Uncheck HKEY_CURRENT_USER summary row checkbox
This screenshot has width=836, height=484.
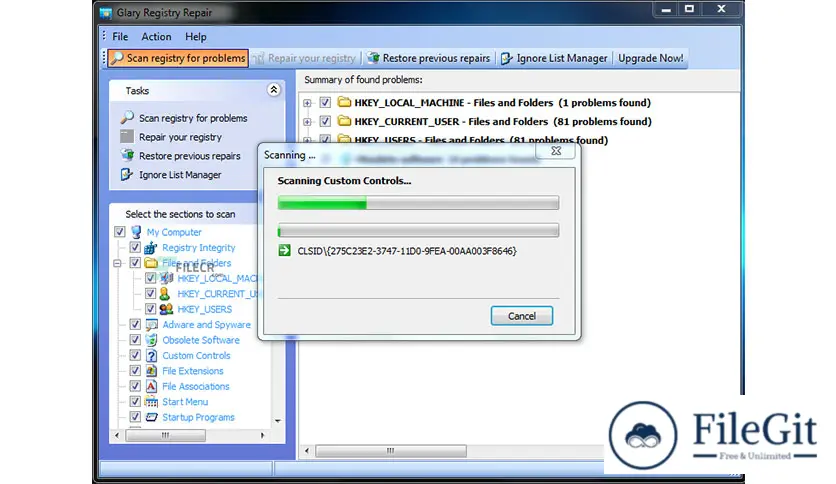(x=325, y=122)
